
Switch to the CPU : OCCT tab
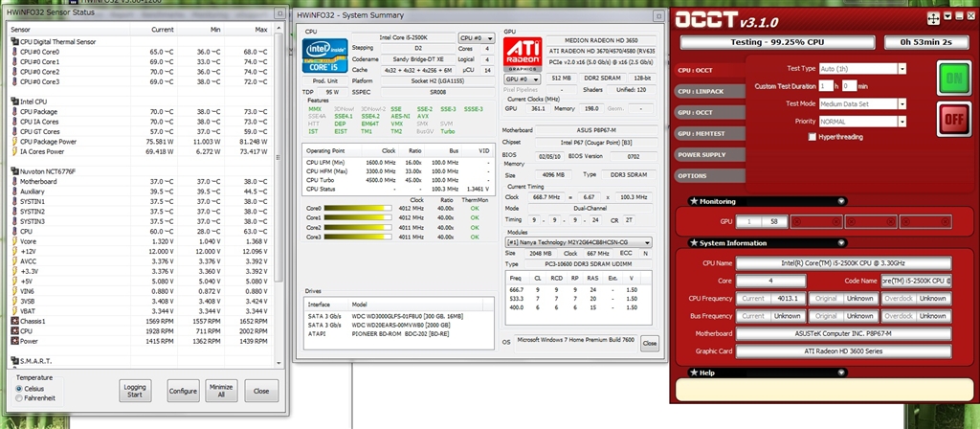tap(709, 70)
